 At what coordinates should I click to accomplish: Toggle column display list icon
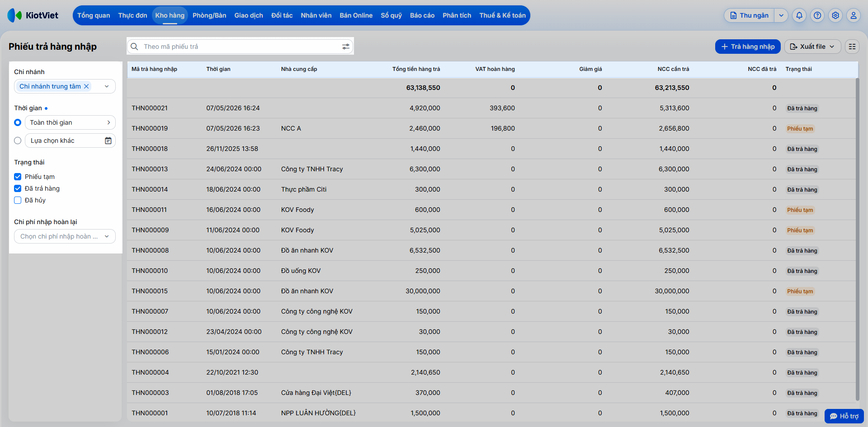(852, 47)
